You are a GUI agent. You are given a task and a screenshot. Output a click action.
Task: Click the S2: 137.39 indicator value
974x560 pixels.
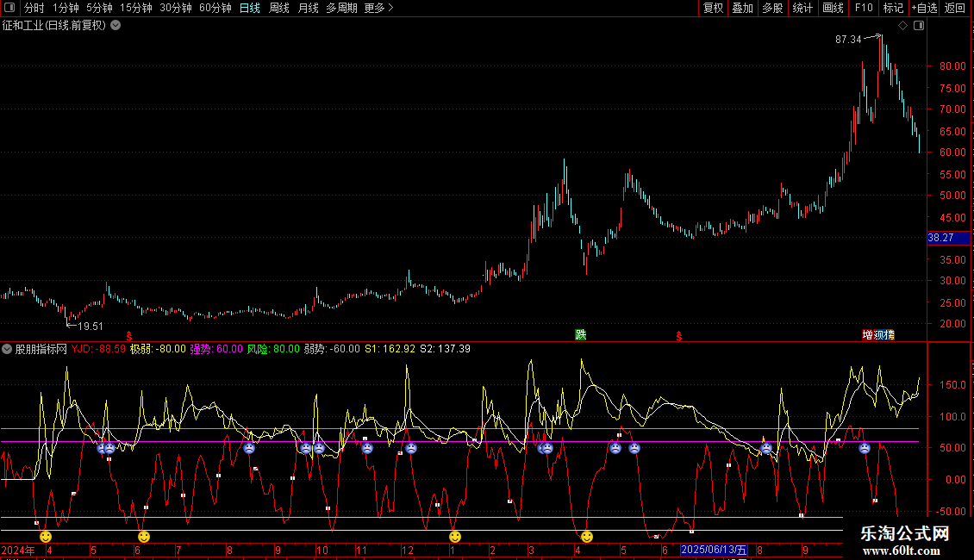tap(446, 349)
